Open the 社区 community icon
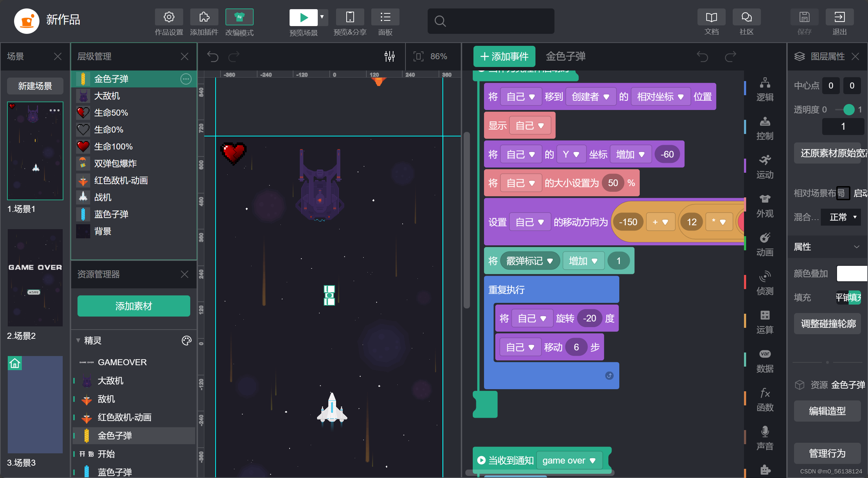 pos(746,17)
